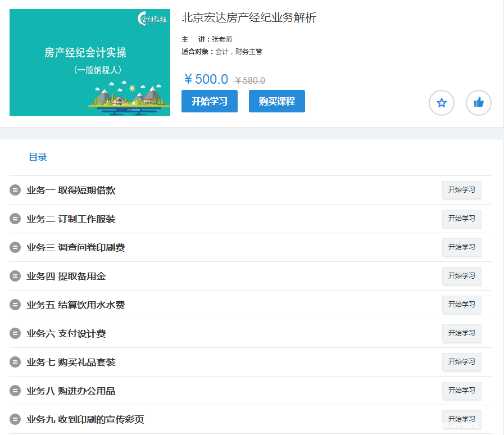Viewport: 504px width, 435px height.
Task: Start learning 业务四 提取备用金
Action: click(461, 276)
